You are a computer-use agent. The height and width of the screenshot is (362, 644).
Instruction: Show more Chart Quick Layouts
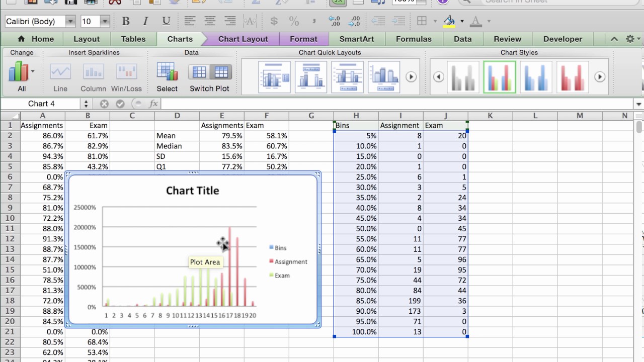411,77
